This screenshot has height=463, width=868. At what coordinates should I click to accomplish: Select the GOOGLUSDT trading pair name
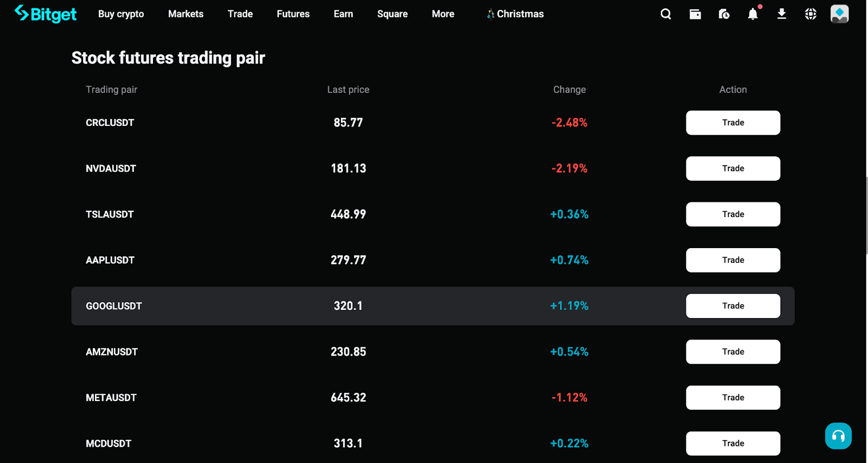point(114,306)
